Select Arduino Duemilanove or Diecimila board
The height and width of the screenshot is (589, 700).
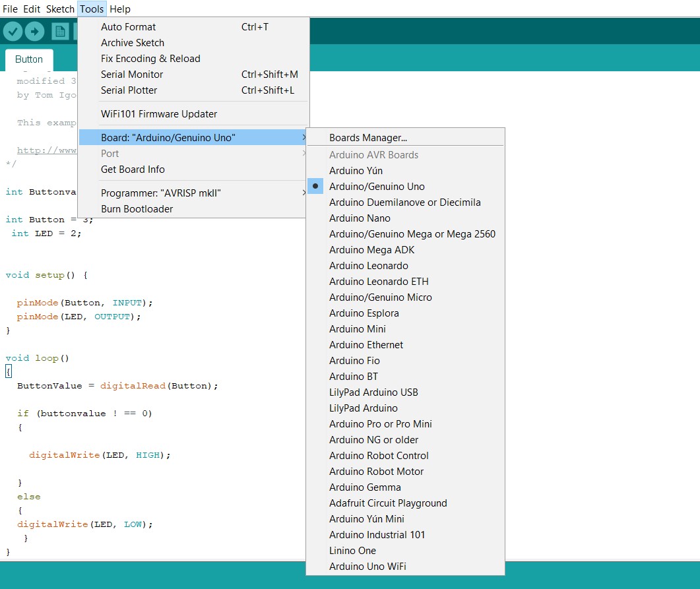pos(405,202)
